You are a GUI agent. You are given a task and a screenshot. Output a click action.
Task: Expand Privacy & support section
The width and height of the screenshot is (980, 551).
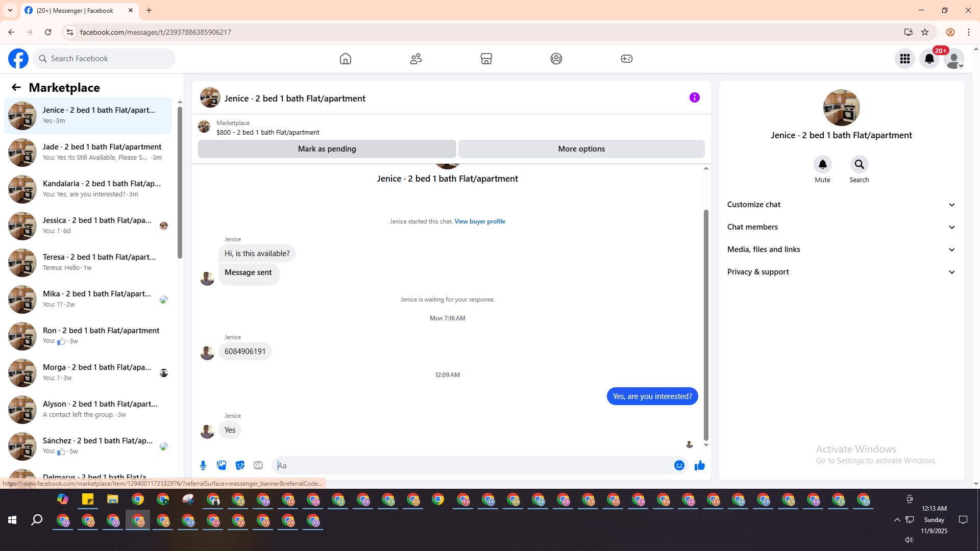841,272
